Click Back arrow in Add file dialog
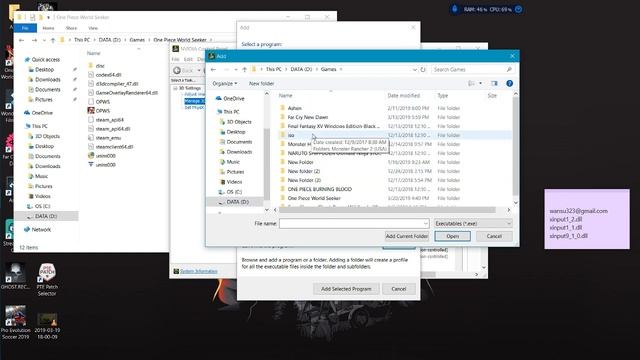640x360 pixels. [x=213, y=69]
